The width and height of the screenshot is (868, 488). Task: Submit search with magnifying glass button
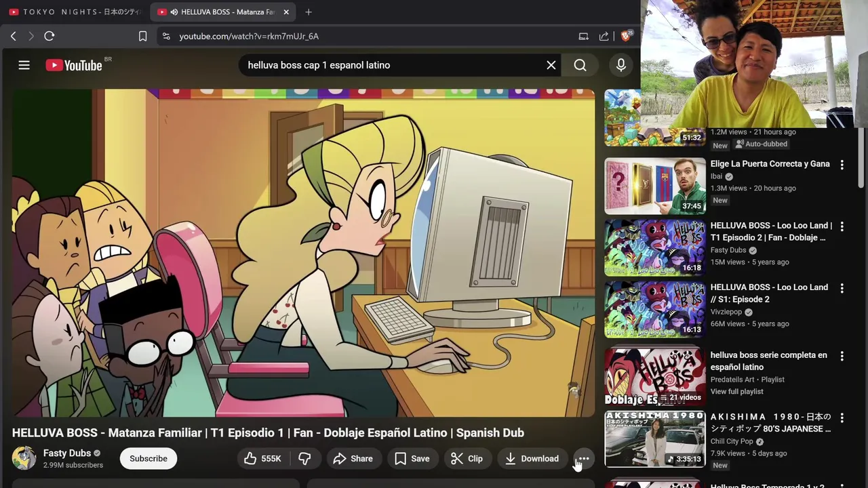580,65
